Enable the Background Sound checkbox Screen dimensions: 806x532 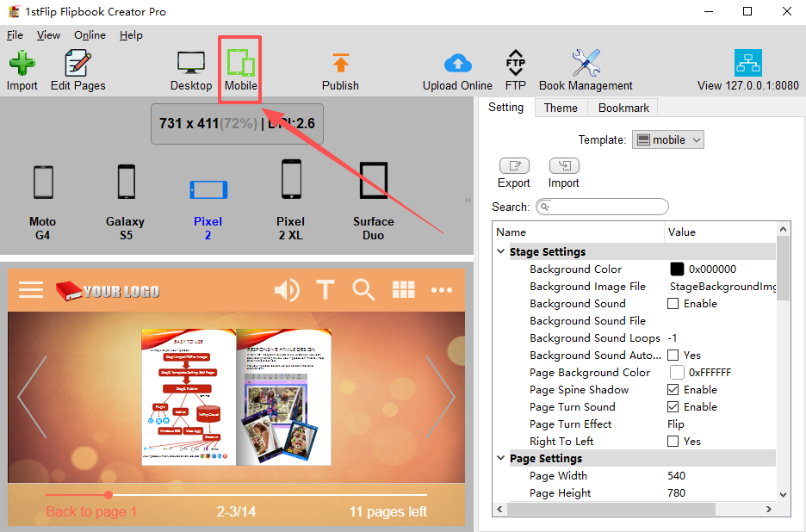673,304
